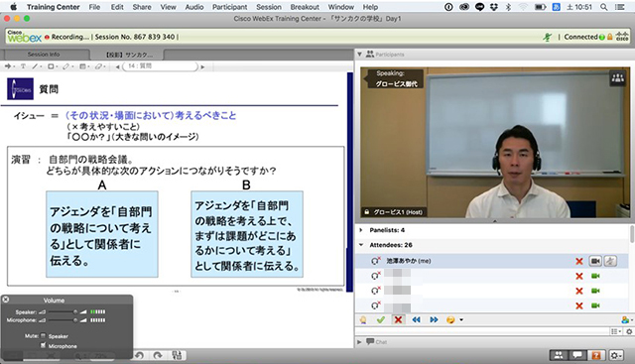Collapse the Attendees: 26 group

coord(361,245)
